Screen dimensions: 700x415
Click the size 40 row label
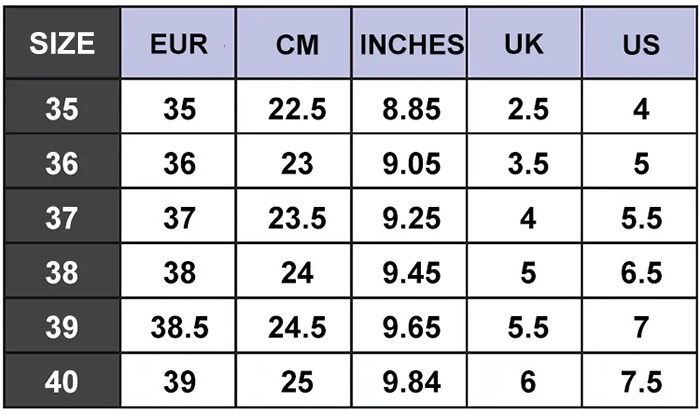tap(62, 381)
